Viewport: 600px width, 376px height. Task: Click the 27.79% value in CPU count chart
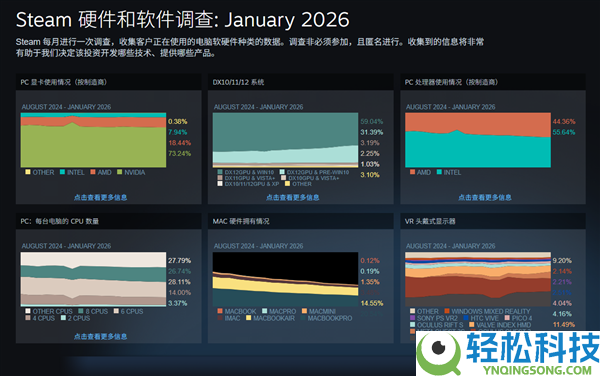point(179,260)
